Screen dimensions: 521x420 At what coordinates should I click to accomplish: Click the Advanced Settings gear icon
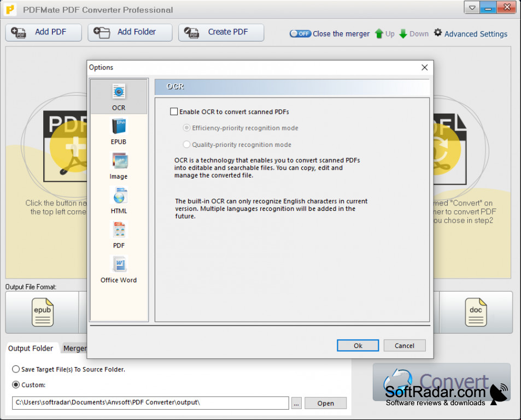click(438, 33)
